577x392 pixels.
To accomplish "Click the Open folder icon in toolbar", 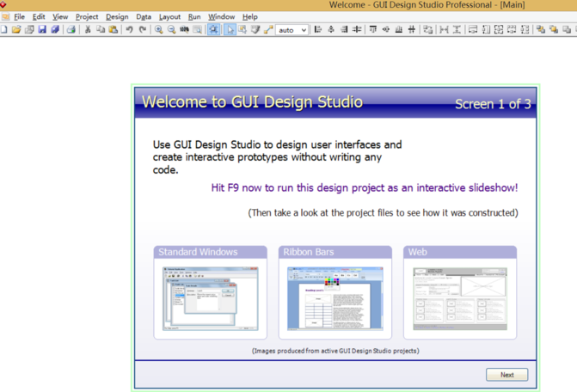I will tap(16, 30).
